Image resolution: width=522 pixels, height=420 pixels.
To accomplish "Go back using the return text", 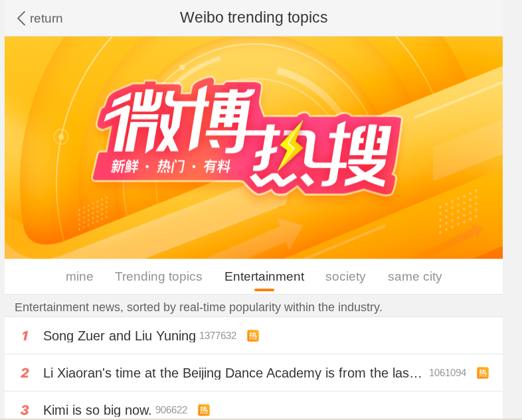I will click(46, 19).
